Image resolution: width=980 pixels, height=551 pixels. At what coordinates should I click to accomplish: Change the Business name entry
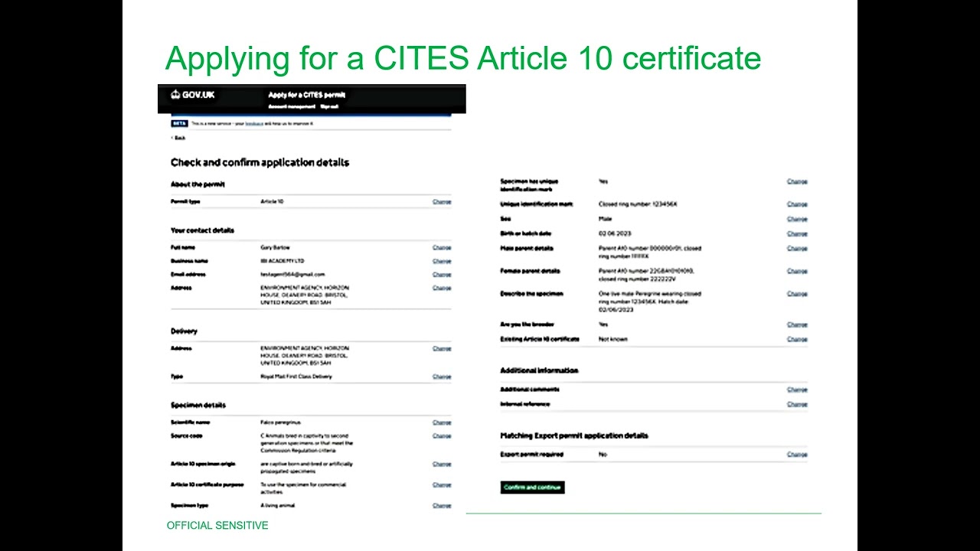pos(442,261)
